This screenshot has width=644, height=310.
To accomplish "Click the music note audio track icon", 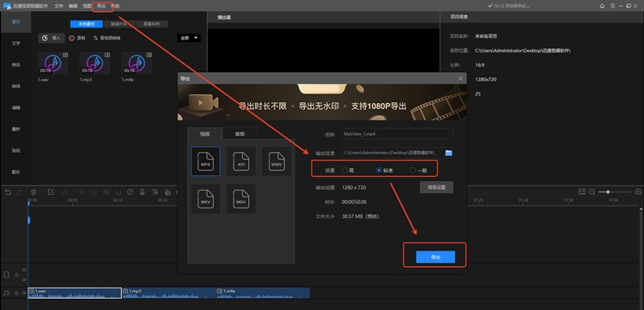I will coord(6,293).
